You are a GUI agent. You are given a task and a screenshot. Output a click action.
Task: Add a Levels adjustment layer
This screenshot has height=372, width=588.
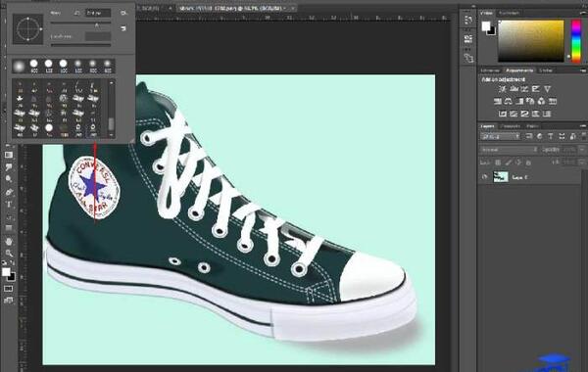[x=514, y=89]
